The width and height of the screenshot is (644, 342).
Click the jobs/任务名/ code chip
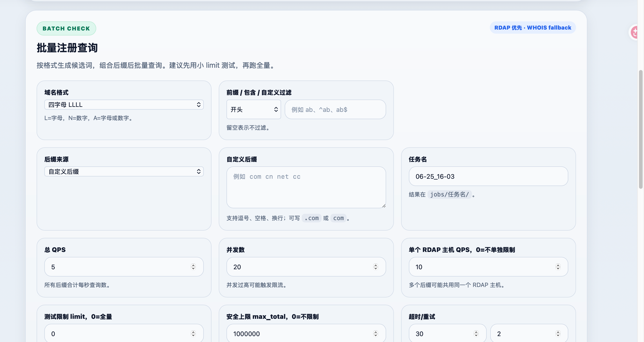tap(450, 194)
